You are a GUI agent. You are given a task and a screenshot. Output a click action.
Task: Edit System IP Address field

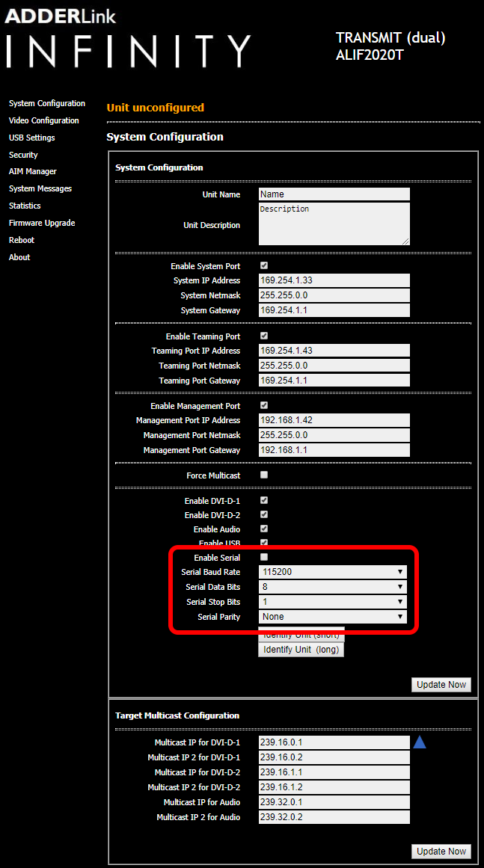tap(334, 280)
